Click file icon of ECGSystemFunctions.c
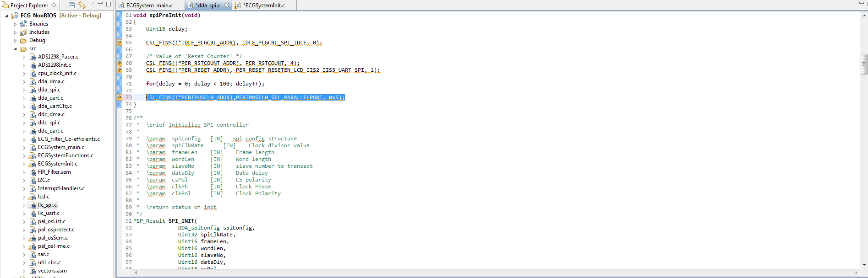Viewport: 868px width, 278px height. pos(33,155)
